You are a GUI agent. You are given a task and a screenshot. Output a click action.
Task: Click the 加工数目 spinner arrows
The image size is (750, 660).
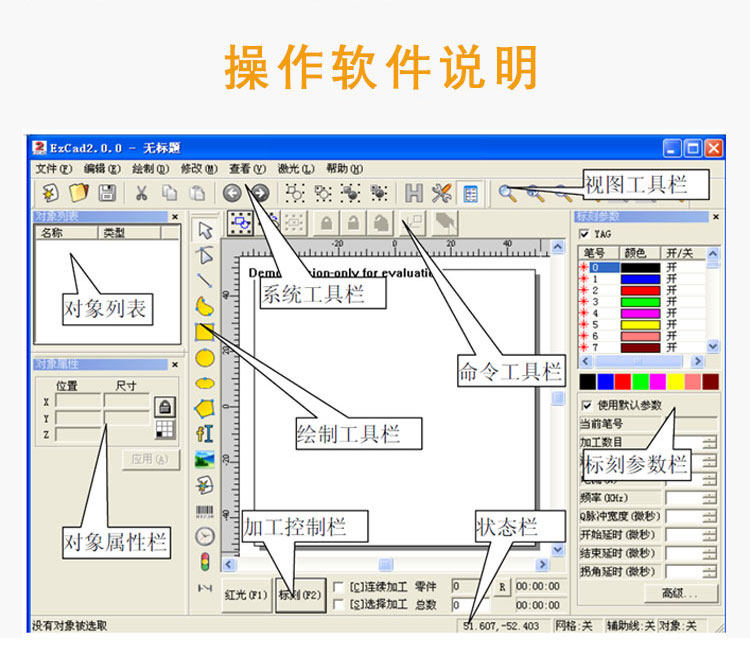[710, 442]
